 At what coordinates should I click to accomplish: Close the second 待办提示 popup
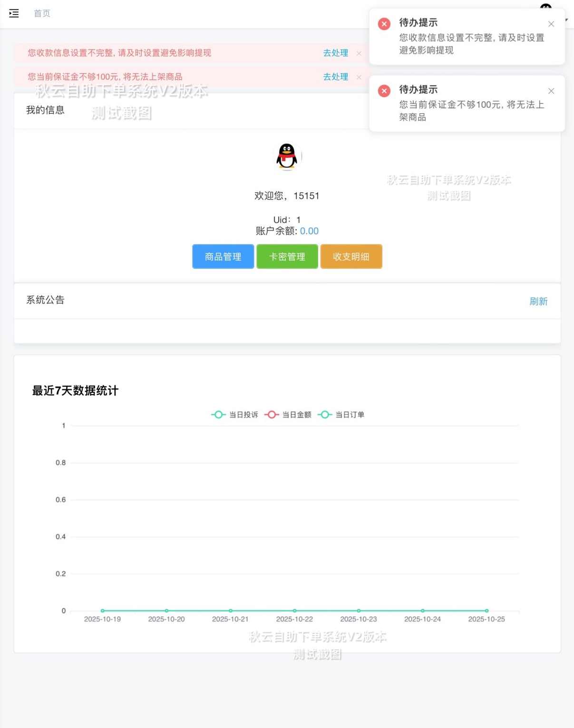pyautogui.click(x=551, y=91)
